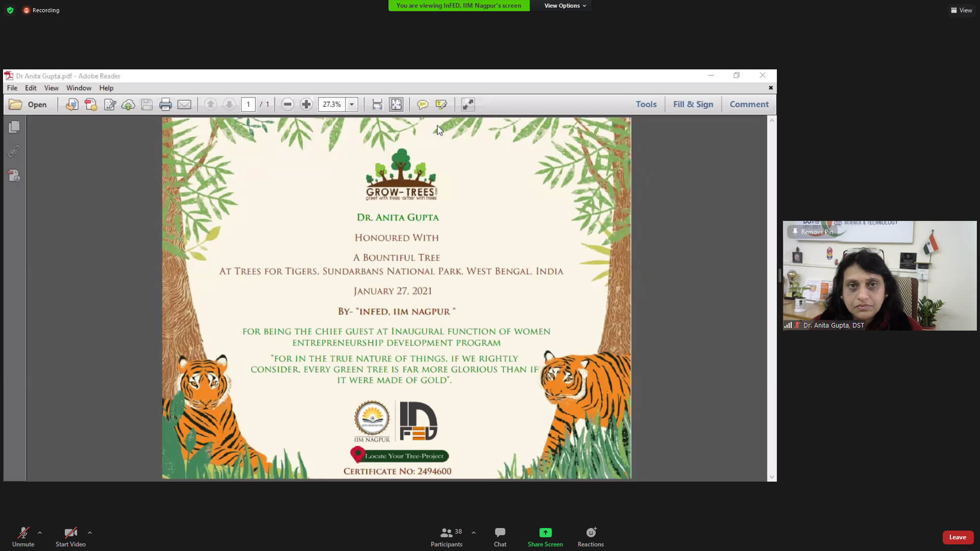The image size is (980, 551).
Task: Click the Fit width scrolling icon
Action: point(377,105)
